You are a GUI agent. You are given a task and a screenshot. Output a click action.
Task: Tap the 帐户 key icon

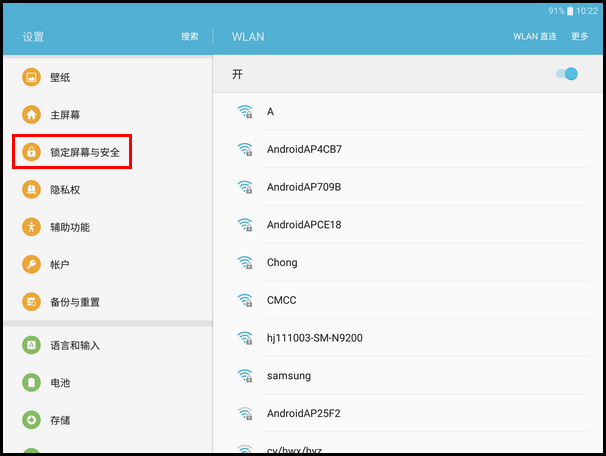(x=31, y=264)
